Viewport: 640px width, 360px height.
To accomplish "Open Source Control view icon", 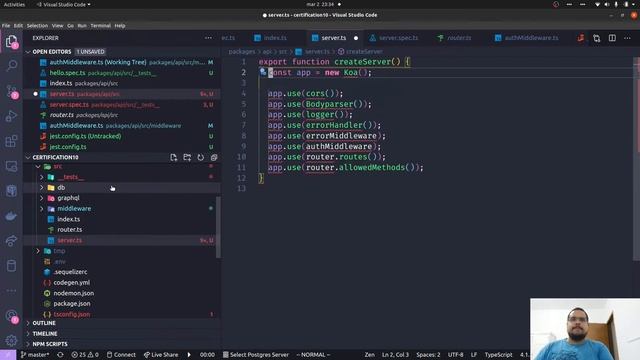I will point(11,91).
